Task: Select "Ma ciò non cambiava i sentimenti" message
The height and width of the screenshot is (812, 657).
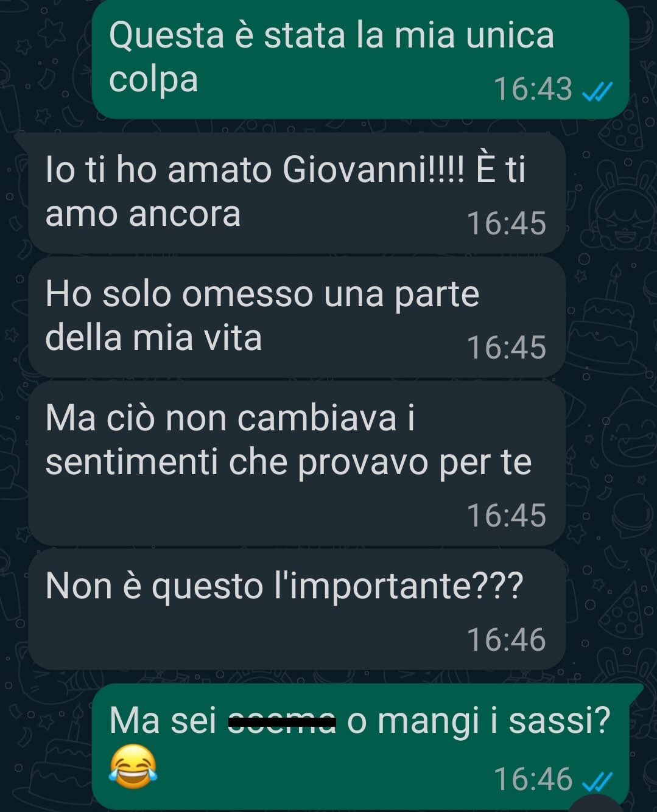Action: (x=297, y=463)
